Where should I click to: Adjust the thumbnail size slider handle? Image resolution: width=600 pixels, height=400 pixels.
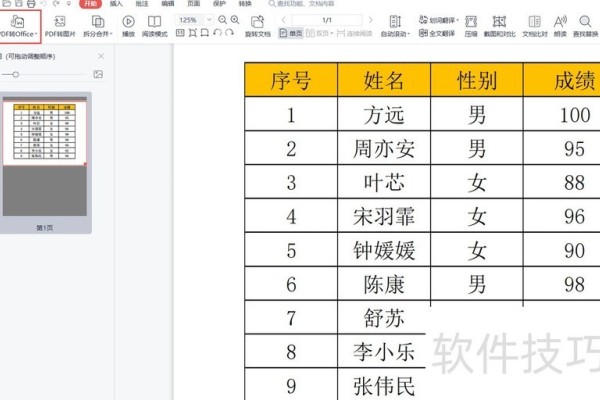point(16,74)
